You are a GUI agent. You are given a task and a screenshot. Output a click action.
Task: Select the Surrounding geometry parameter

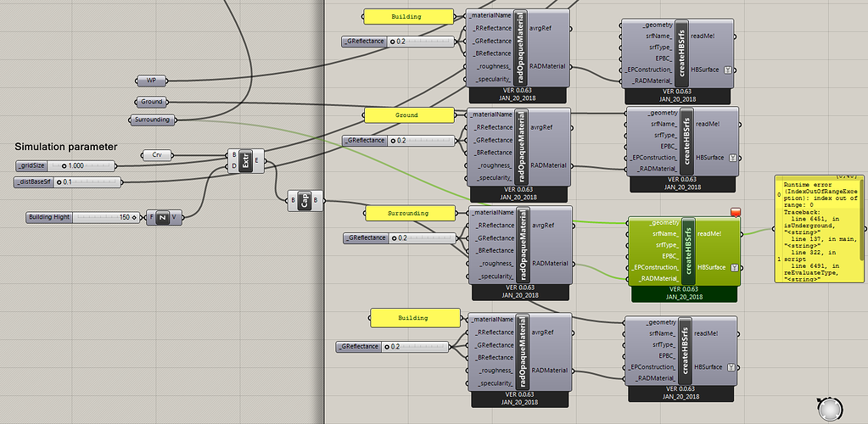point(152,120)
